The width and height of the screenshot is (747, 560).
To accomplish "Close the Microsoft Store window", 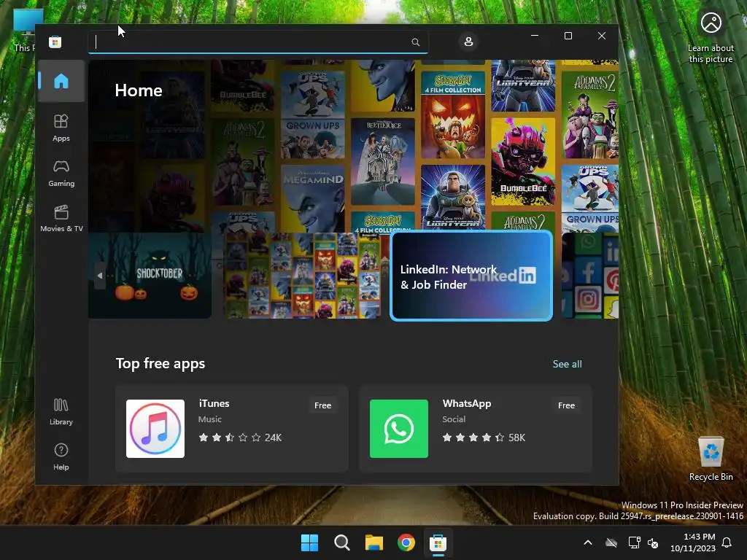I will click(x=602, y=36).
